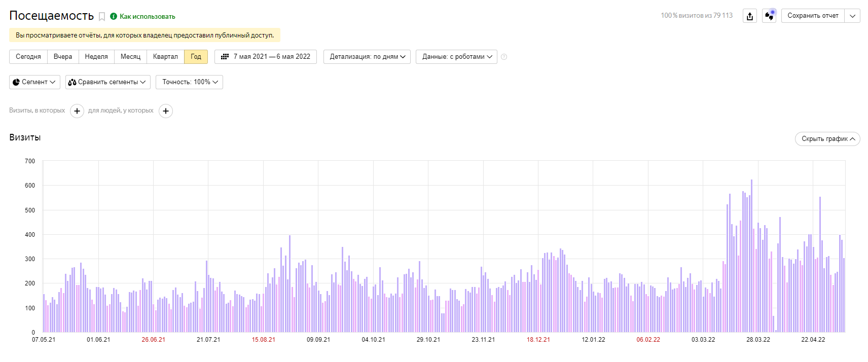The height and width of the screenshot is (362, 868).
Task: Open the Данные: с роботами dropdown
Action: pos(456,57)
